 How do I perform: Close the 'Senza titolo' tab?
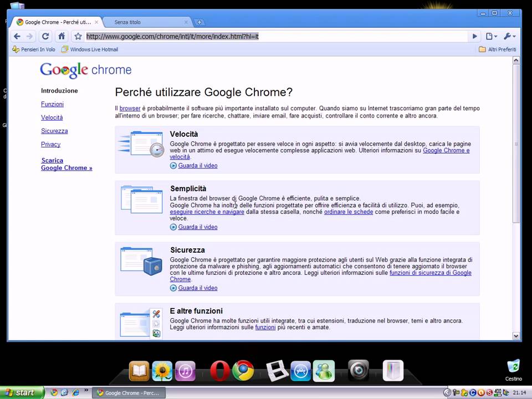pyautogui.click(x=186, y=22)
